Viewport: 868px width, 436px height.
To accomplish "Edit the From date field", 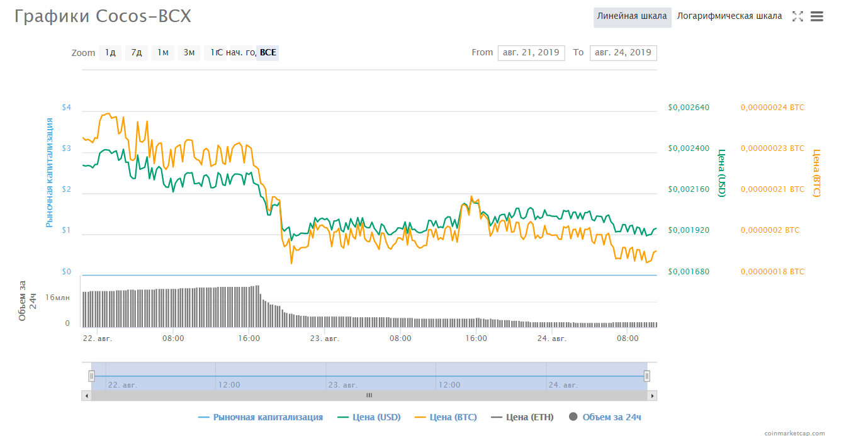I will pyautogui.click(x=531, y=53).
